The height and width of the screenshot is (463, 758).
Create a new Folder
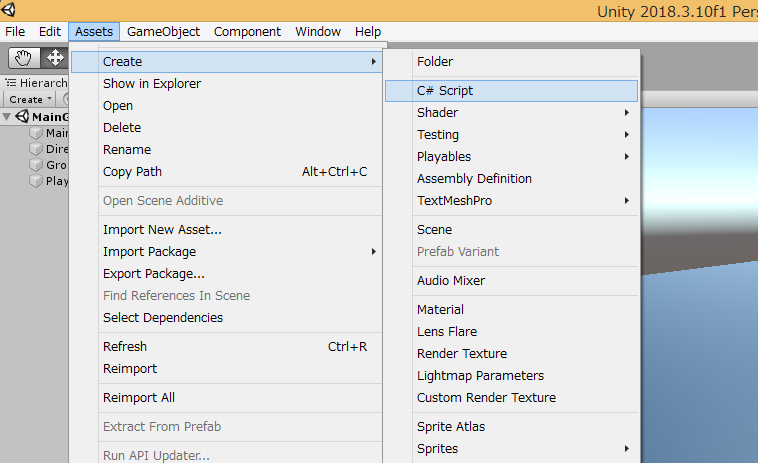(x=511, y=62)
